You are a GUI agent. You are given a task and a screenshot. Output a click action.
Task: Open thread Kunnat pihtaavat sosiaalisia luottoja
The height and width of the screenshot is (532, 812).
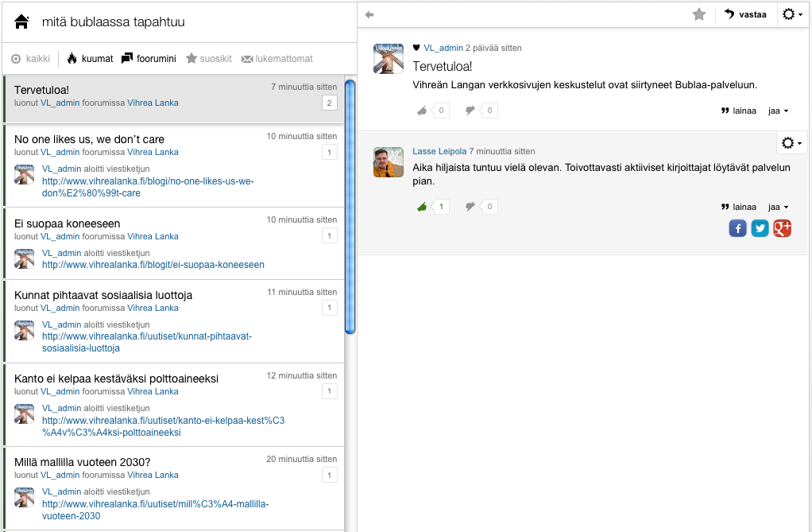click(103, 295)
